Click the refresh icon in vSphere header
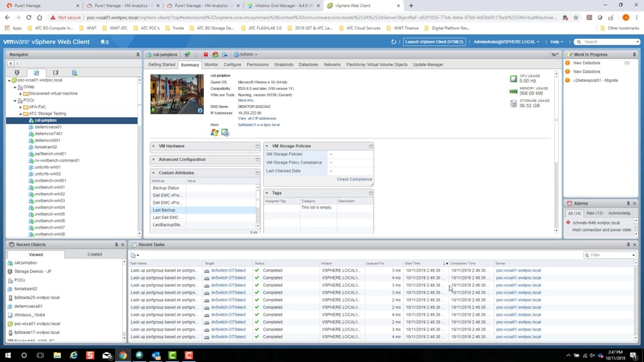This screenshot has height=362, width=644. tap(394, 42)
